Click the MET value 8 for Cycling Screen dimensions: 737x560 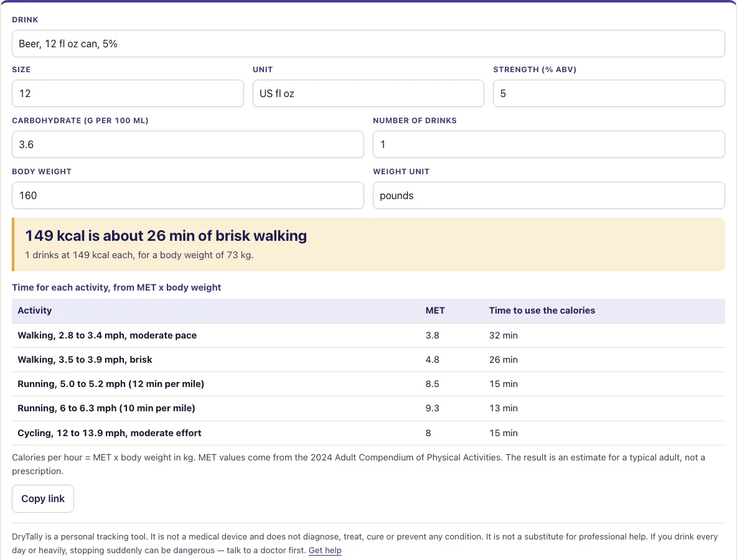click(428, 433)
